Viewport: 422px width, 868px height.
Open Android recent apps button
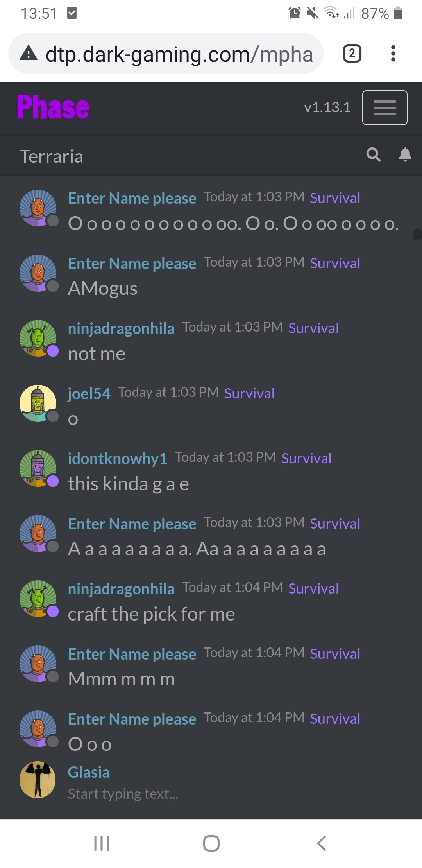point(102,843)
